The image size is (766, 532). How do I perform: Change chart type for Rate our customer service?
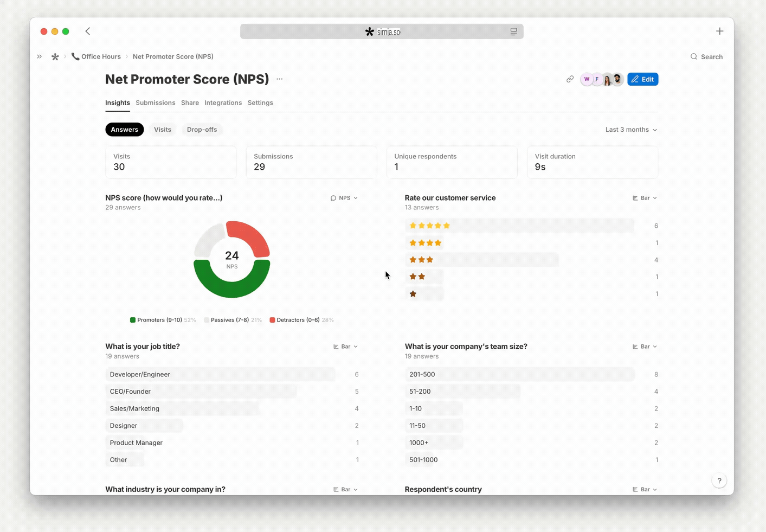[x=645, y=198]
